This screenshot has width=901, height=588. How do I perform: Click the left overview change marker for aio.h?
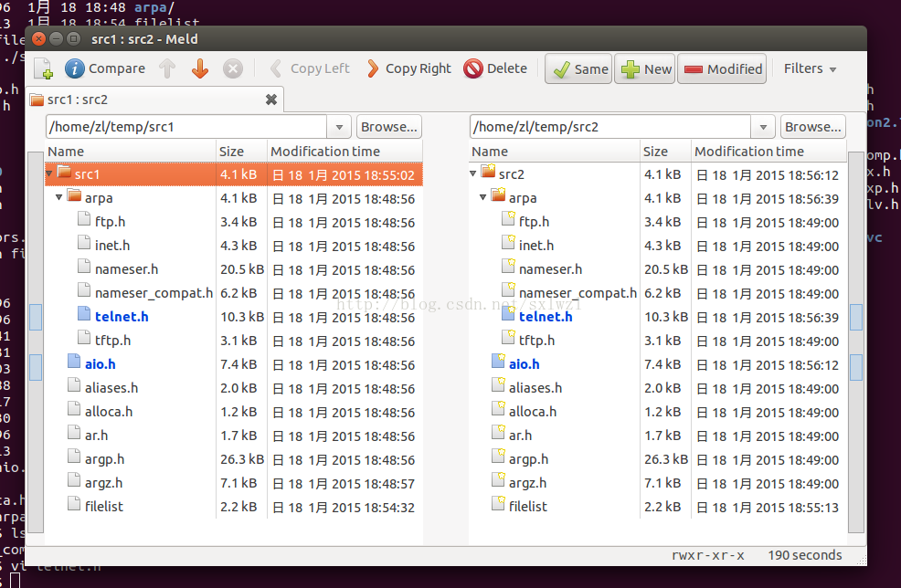[36, 367]
